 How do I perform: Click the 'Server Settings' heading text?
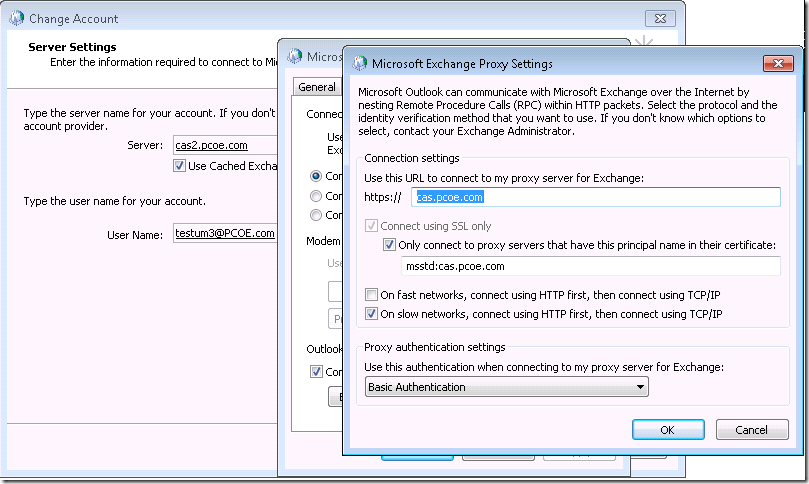point(72,47)
